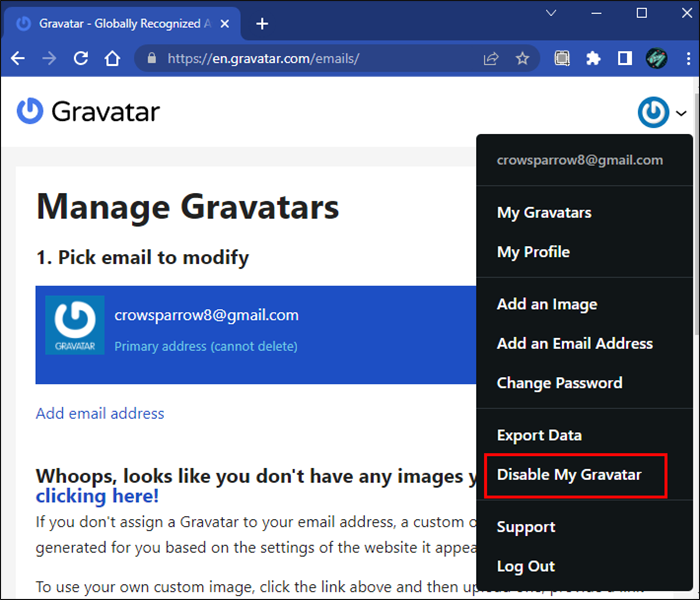Minimize the browser window
Screen dimensions: 700x600
click(596, 13)
